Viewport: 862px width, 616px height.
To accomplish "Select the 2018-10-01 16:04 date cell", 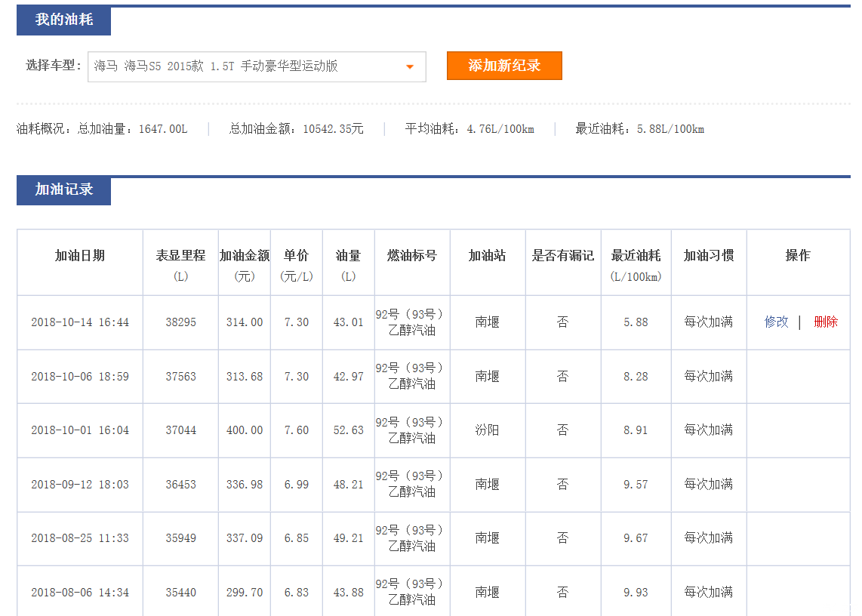I will 80,430.
